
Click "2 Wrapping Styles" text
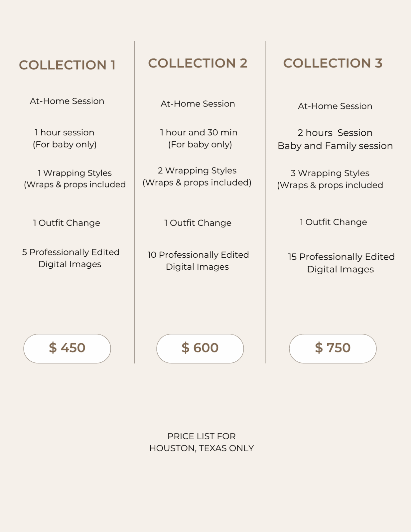coord(197,170)
